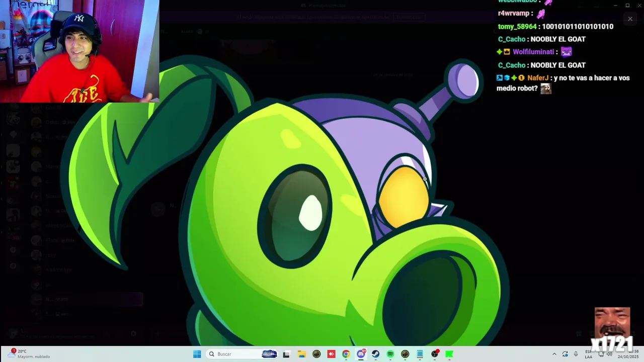Click the microphone tray icon
The height and width of the screenshot is (362, 644).
pos(576,354)
